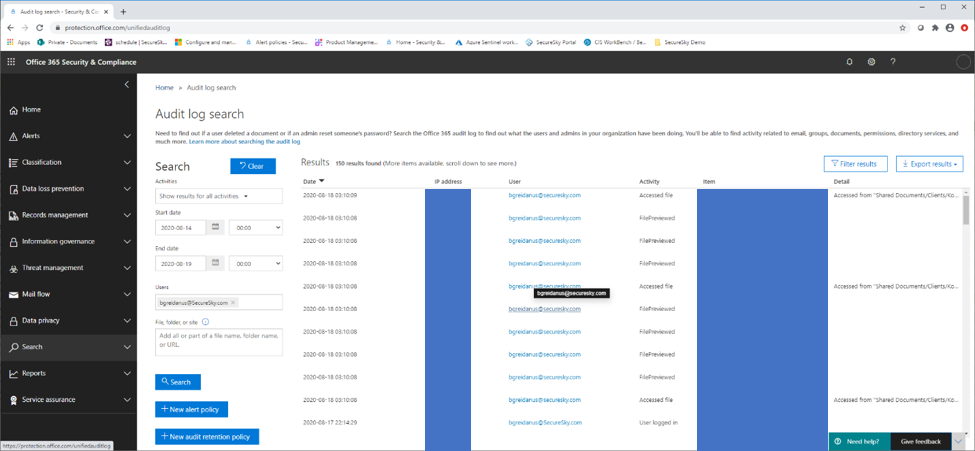Reload the page in Chrome
Image resolution: width=975 pixels, height=451 pixels.
(x=39, y=28)
